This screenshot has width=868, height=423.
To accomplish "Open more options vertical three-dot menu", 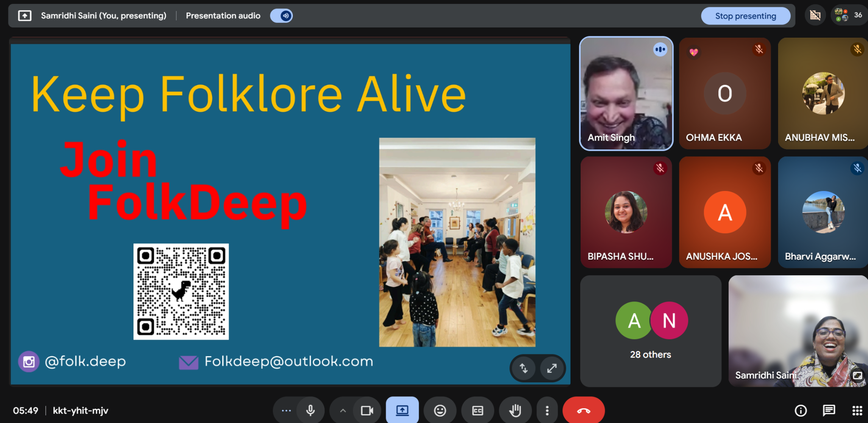I will click(547, 410).
